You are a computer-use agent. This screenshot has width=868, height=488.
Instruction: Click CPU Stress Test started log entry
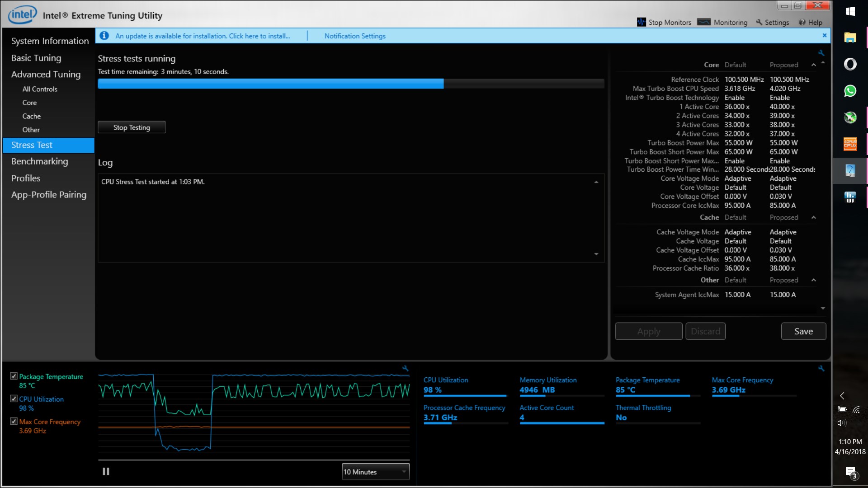point(153,182)
